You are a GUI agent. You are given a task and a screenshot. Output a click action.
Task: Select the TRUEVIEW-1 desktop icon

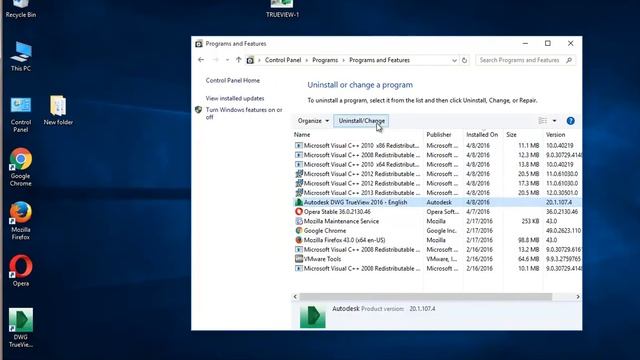pos(282,9)
